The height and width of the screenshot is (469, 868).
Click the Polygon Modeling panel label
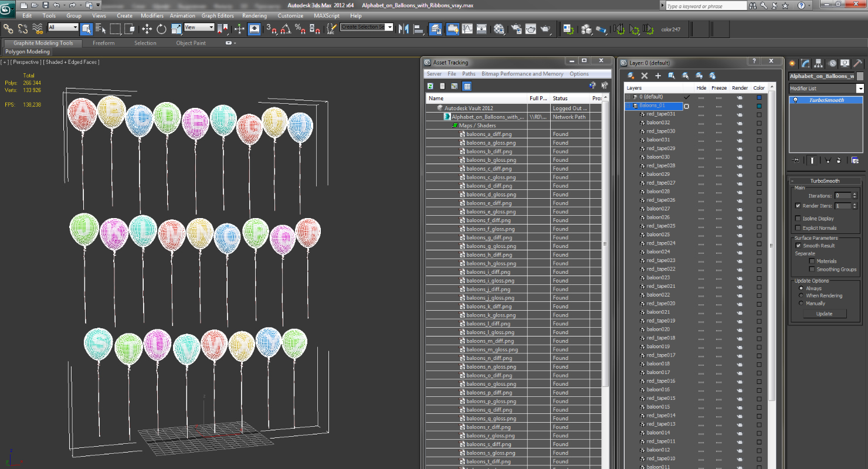[28, 52]
